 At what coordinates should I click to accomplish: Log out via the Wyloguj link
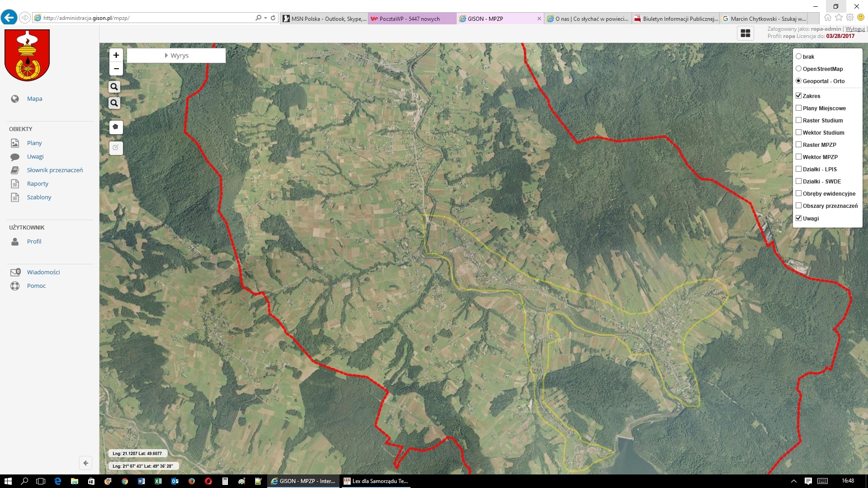pyautogui.click(x=855, y=29)
